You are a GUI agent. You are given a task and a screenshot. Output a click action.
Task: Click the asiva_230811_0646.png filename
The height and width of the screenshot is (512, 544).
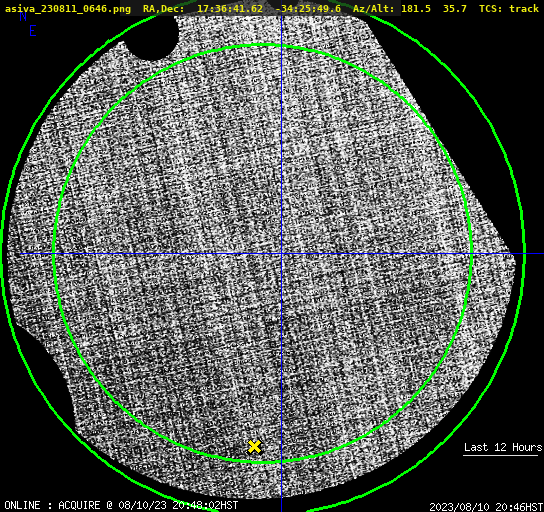(68, 8)
